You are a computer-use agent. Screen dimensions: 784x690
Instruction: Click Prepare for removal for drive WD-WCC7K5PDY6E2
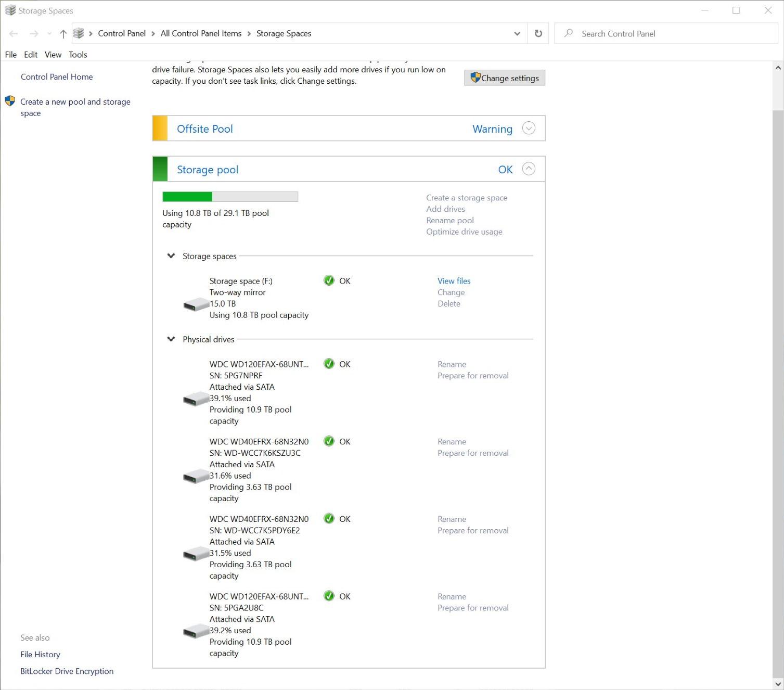tap(473, 530)
